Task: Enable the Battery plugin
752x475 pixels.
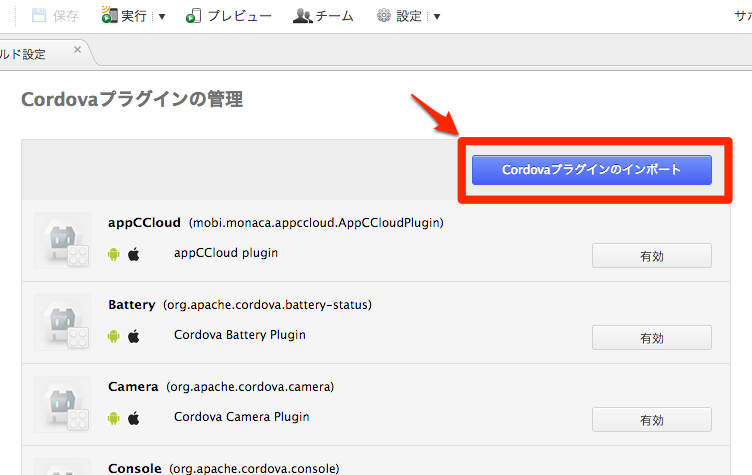Action: point(651,338)
